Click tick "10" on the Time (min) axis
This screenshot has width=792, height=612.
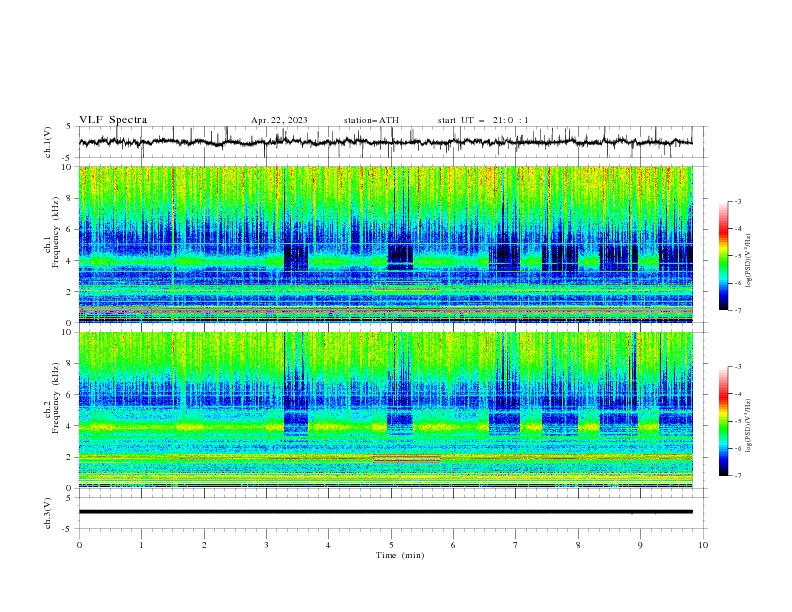pyautogui.click(x=703, y=545)
